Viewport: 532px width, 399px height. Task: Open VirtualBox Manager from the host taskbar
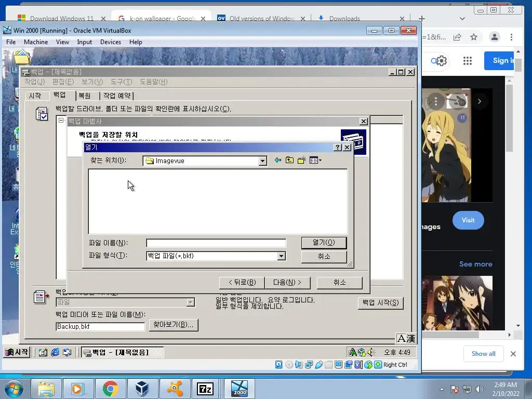point(142,389)
